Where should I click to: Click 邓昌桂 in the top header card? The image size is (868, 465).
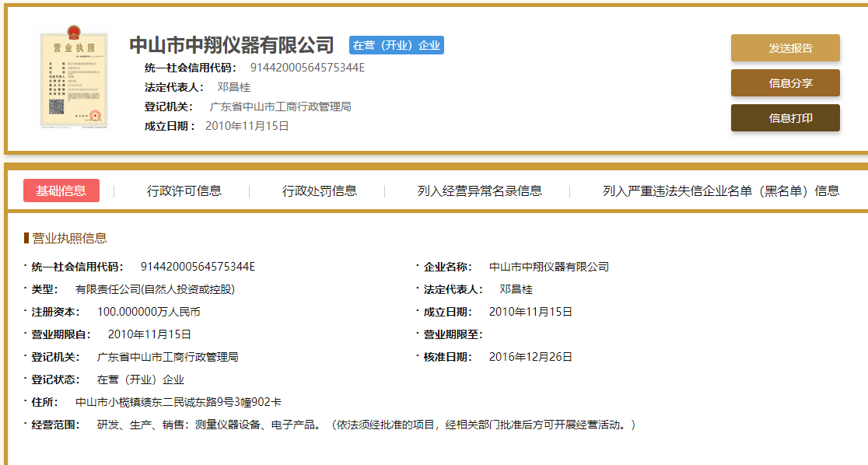point(233,87)
